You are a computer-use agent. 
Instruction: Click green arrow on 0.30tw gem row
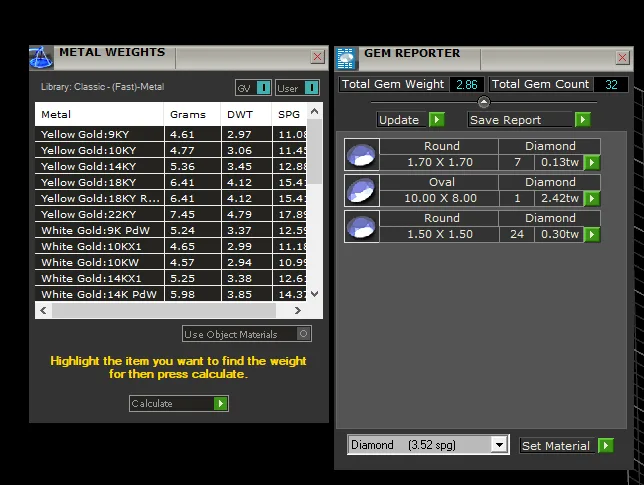(592, 234)
